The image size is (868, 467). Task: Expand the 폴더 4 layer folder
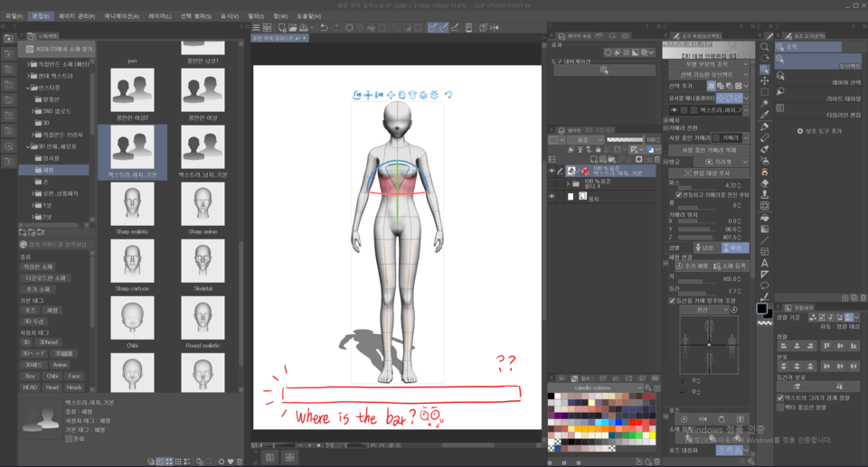[x=568, y=183]
